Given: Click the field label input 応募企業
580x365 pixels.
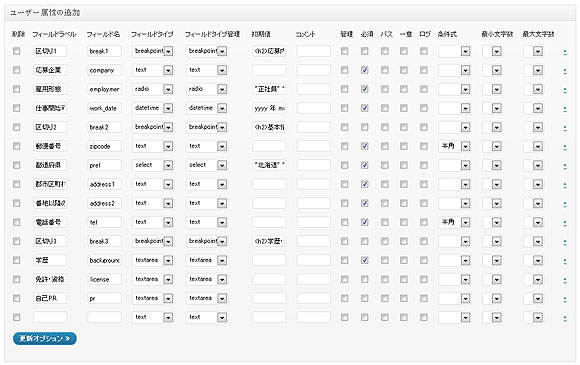Looking at the screenshot, I should 50,70.
